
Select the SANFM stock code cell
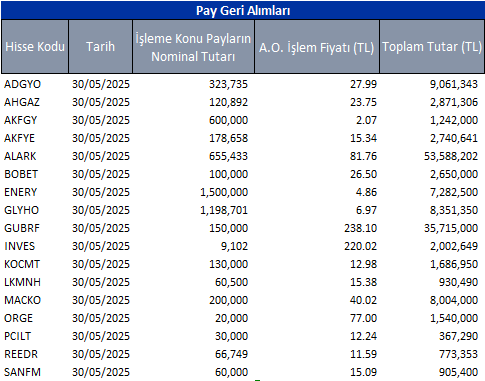point(22,372)
